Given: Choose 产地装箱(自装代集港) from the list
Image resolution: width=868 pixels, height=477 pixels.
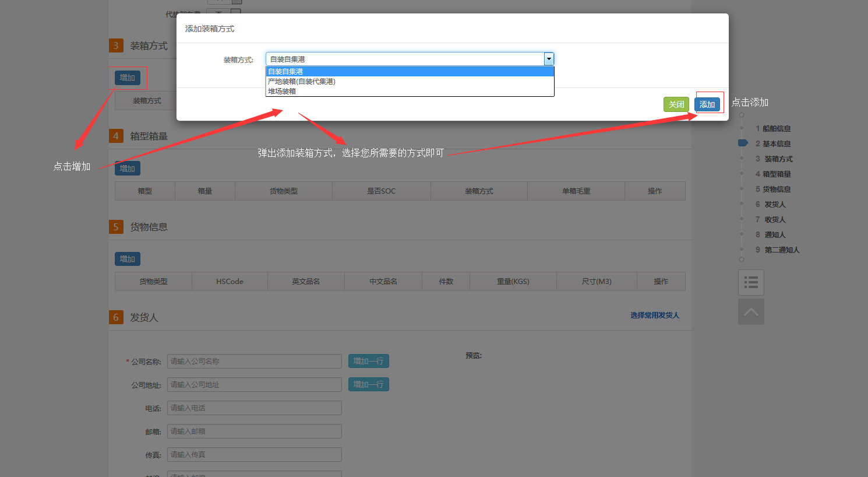Looking at the screenshot, I should click(409, 82).
